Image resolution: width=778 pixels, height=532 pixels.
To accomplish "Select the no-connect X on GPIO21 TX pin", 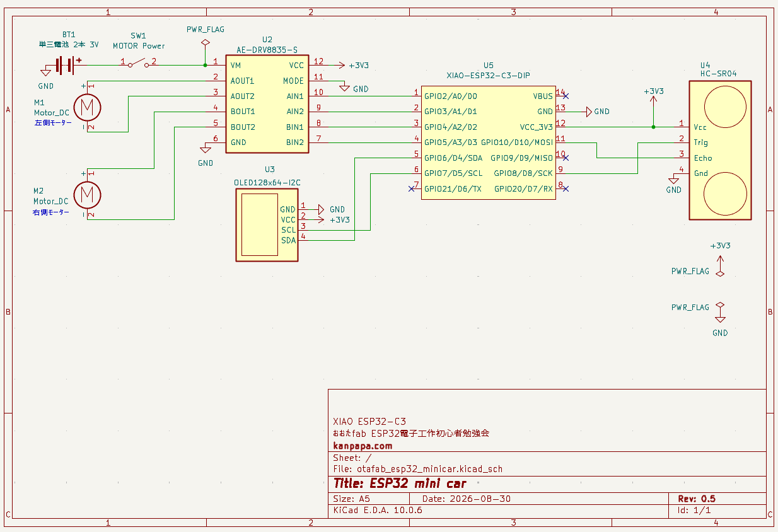I will [x=411, y=188].
